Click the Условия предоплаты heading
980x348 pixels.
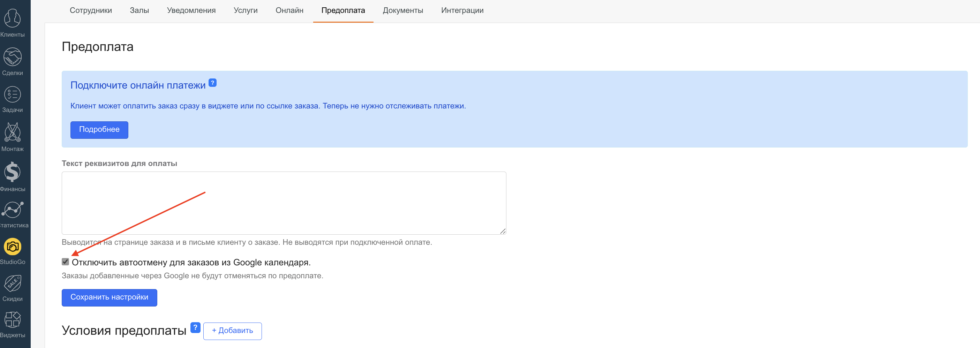click(124, 331)
